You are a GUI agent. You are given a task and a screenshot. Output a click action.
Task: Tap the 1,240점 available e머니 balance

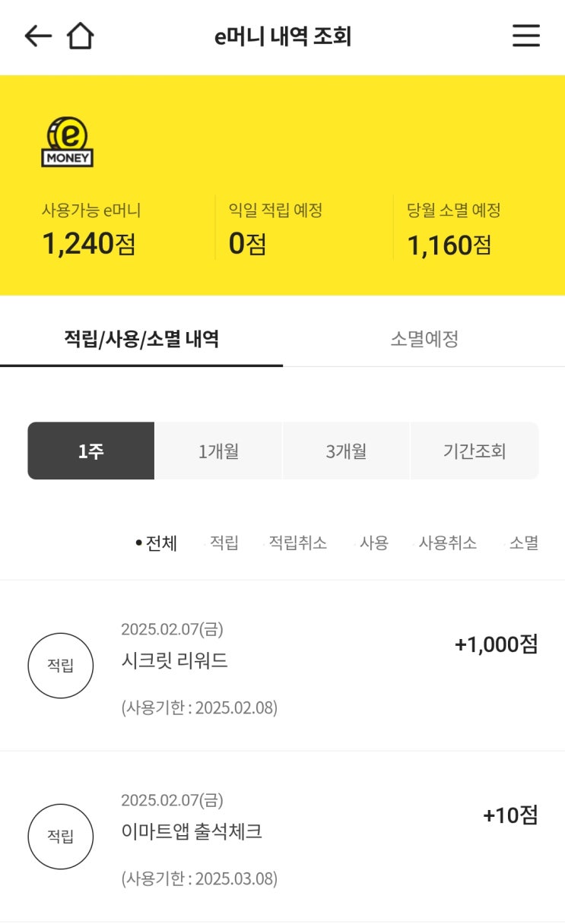88,243
